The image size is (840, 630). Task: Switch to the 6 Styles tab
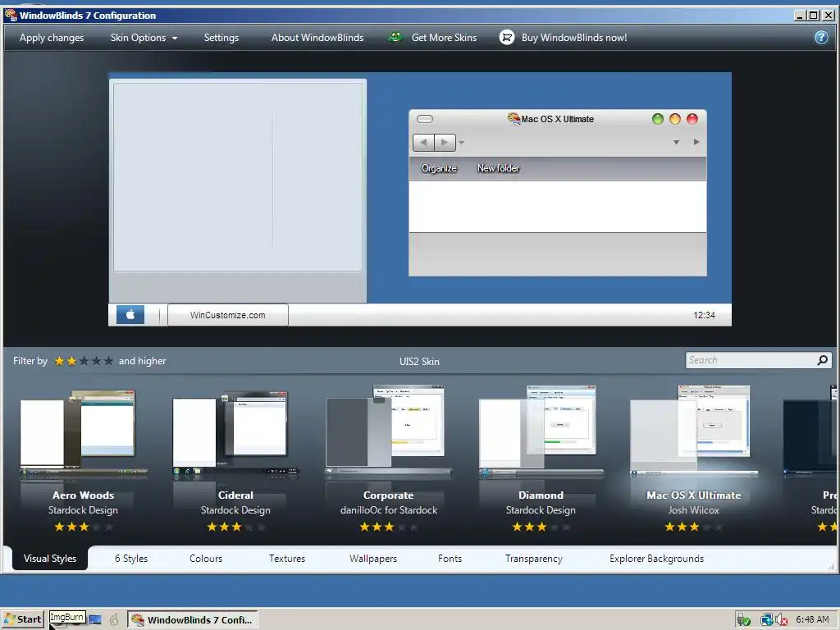[131, 558]
